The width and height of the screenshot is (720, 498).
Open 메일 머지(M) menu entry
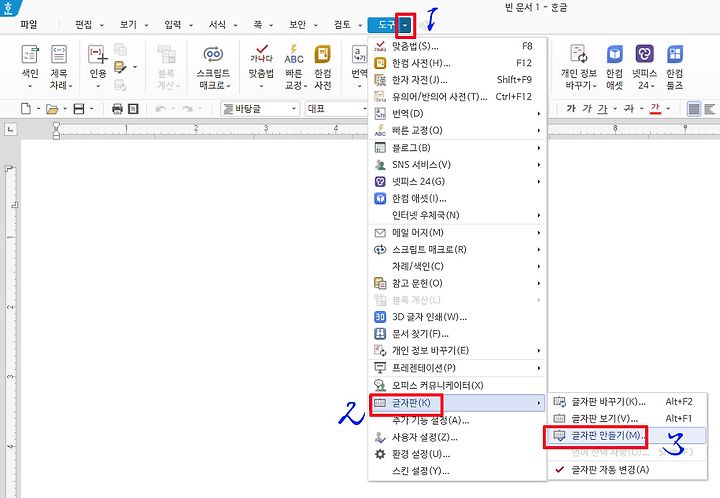point(457,233)
